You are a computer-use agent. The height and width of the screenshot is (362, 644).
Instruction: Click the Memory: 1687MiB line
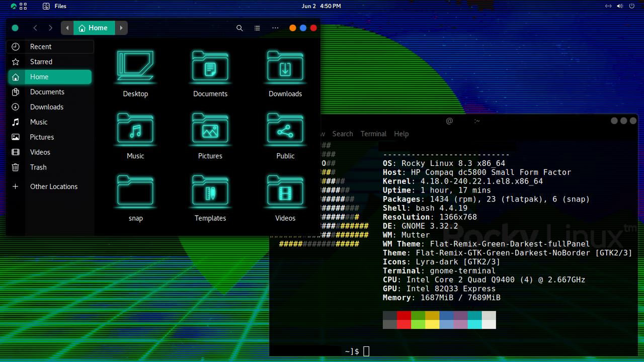point(442,298)
